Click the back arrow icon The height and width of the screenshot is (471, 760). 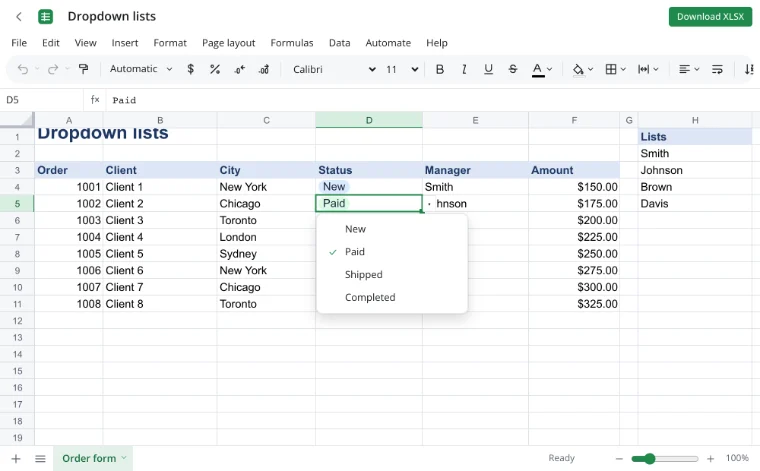click(x=19, y=17)
